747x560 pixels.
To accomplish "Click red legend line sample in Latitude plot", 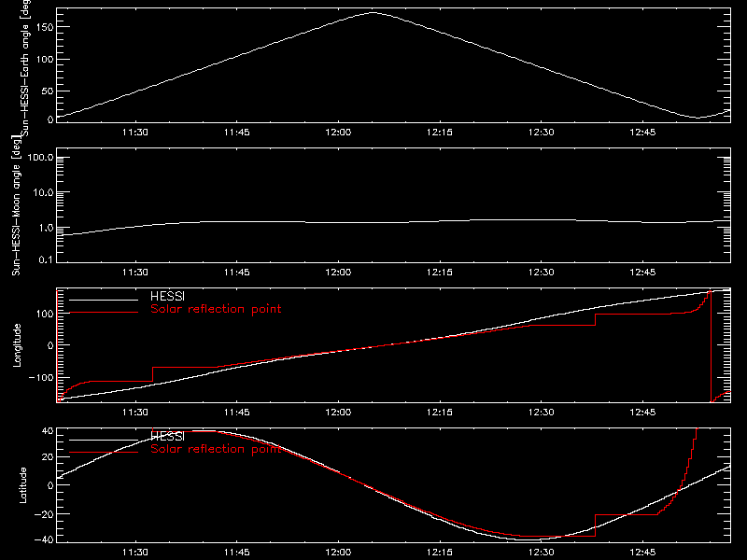I will 104,452.
